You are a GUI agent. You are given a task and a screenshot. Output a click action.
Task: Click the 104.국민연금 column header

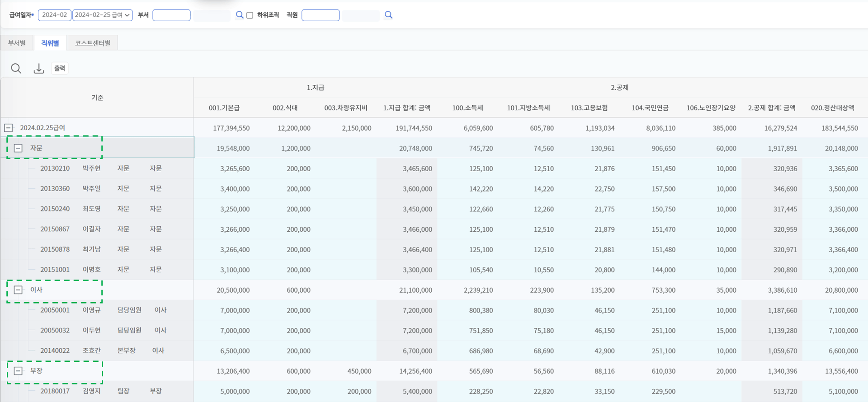point(650,108)
